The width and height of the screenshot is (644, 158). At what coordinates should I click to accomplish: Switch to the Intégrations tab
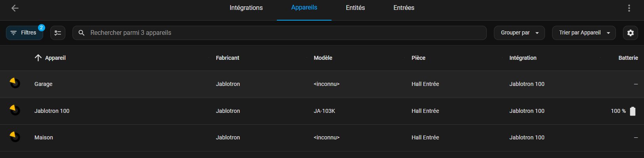[246, 8]
